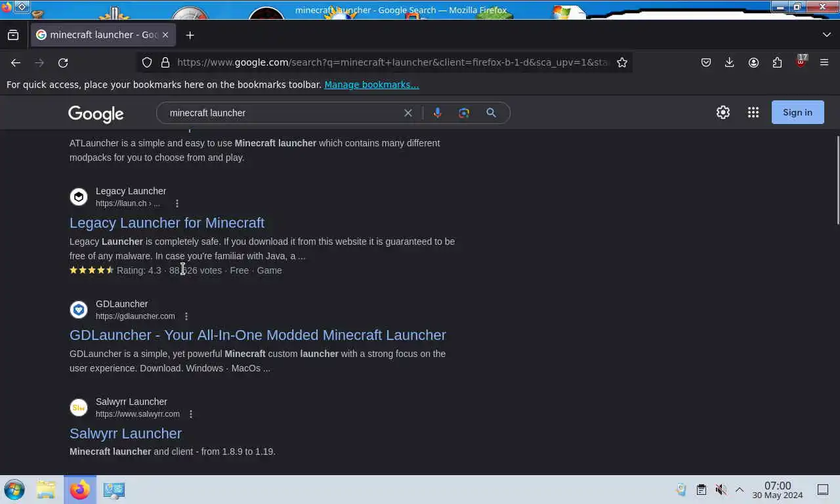Viewport: 840px width, 504px height.
Task: Open Firefox downloads panel
Action: pyautogui.click(x=729, y=62)
